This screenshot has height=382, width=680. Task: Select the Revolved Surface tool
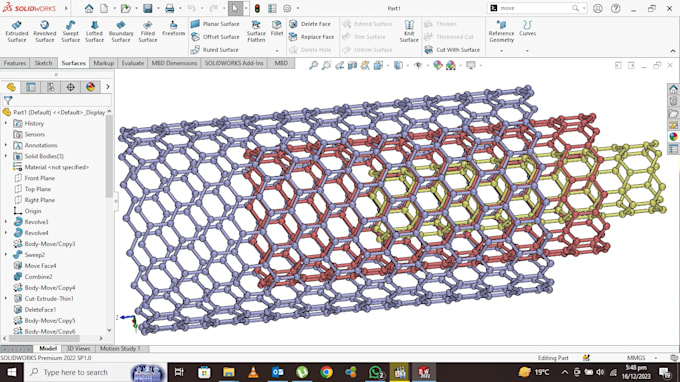44,31
